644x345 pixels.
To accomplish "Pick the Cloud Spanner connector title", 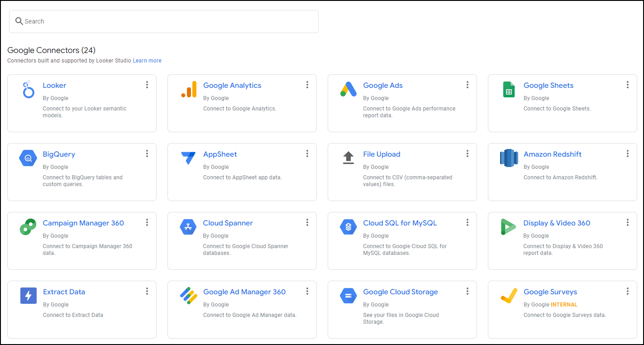I will pos(228,223).
